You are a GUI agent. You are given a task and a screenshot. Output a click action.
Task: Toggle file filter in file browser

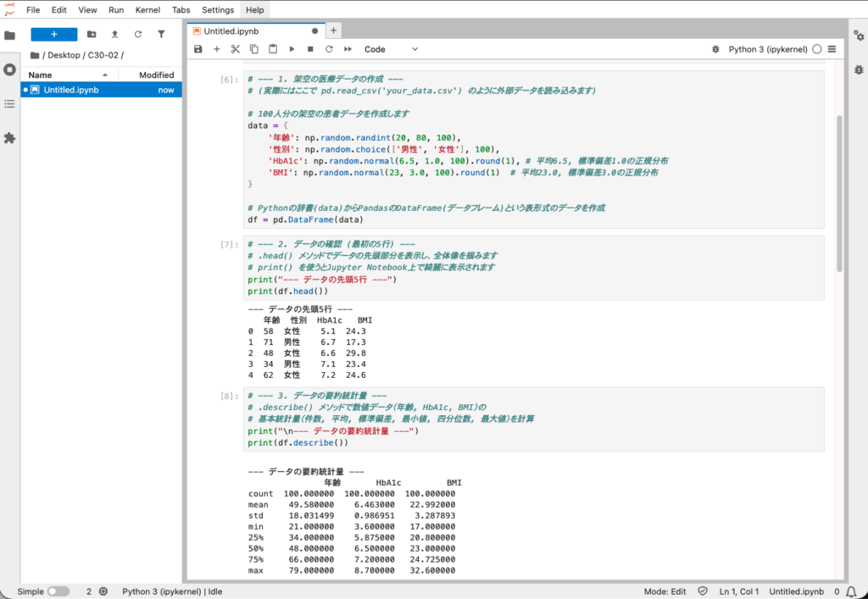click(161, 35)
